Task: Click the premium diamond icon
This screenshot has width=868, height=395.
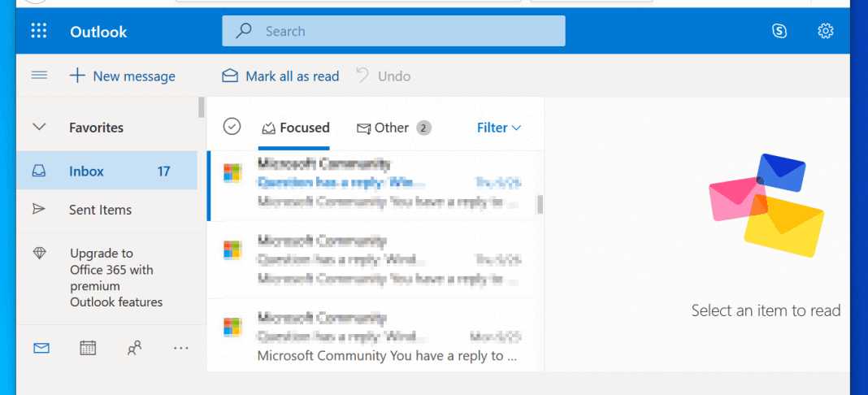Action: (x=40, y=254)
